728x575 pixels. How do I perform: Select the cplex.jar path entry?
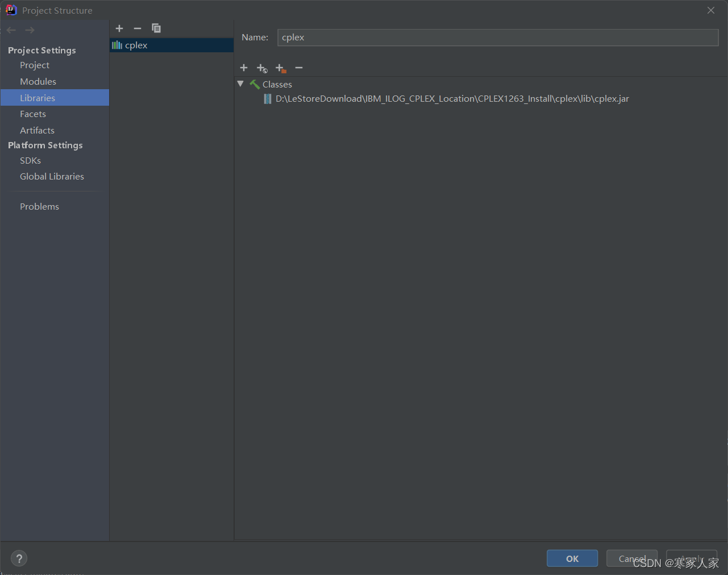[452, 99]
